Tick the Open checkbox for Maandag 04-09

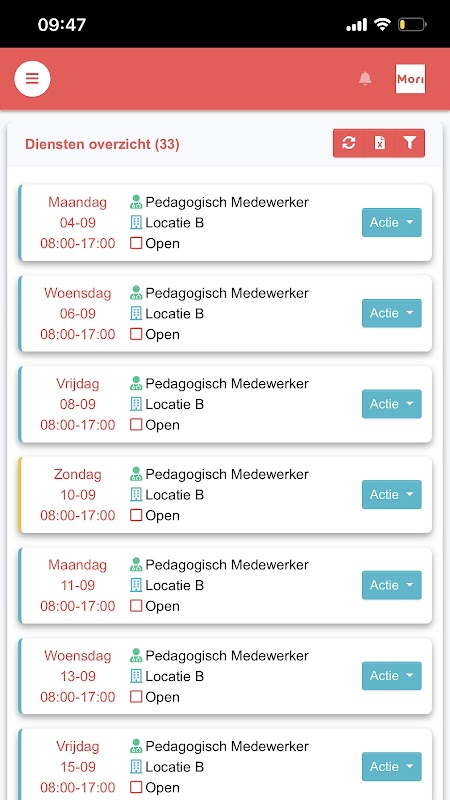click(136, 243)
